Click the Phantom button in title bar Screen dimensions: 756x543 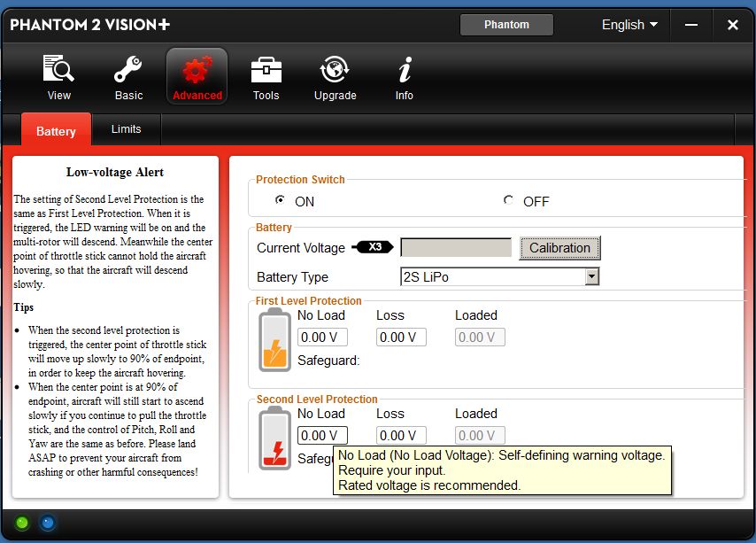[506, 25]
